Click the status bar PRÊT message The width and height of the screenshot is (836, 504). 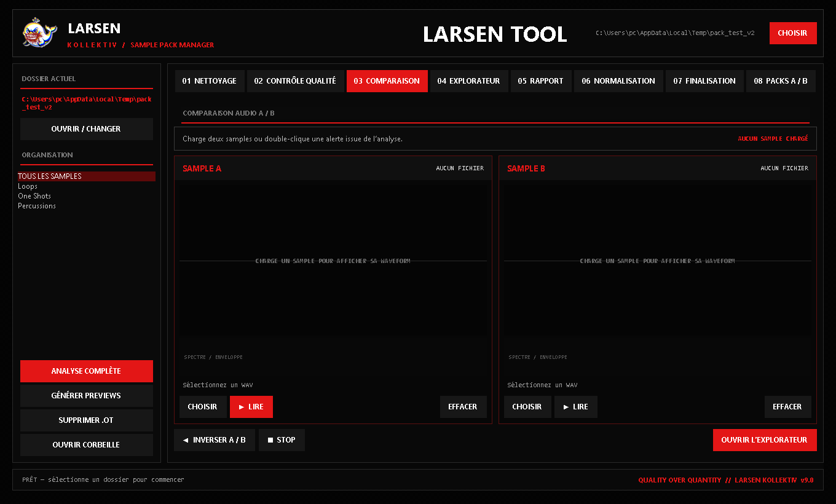(x=103, y=479)
